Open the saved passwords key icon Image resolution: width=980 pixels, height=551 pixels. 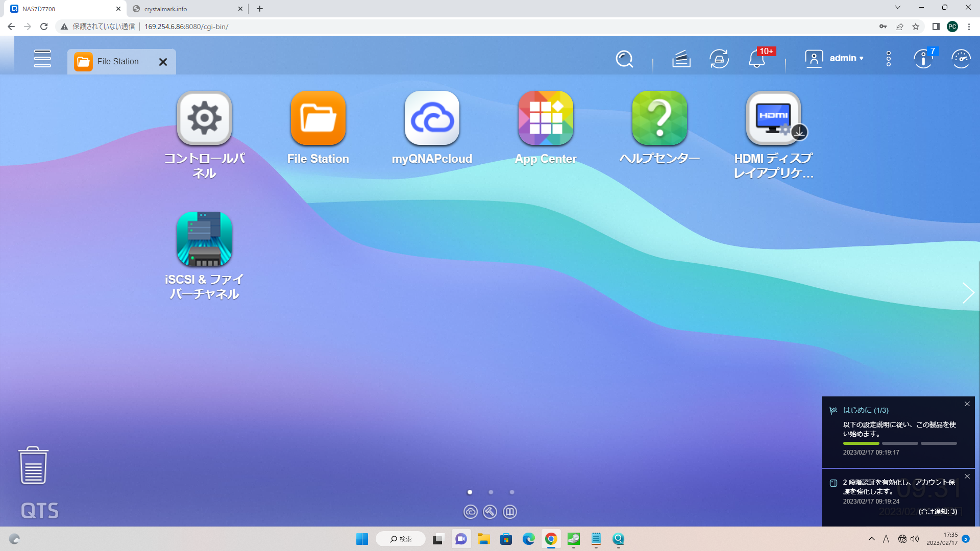click(883, 27)
